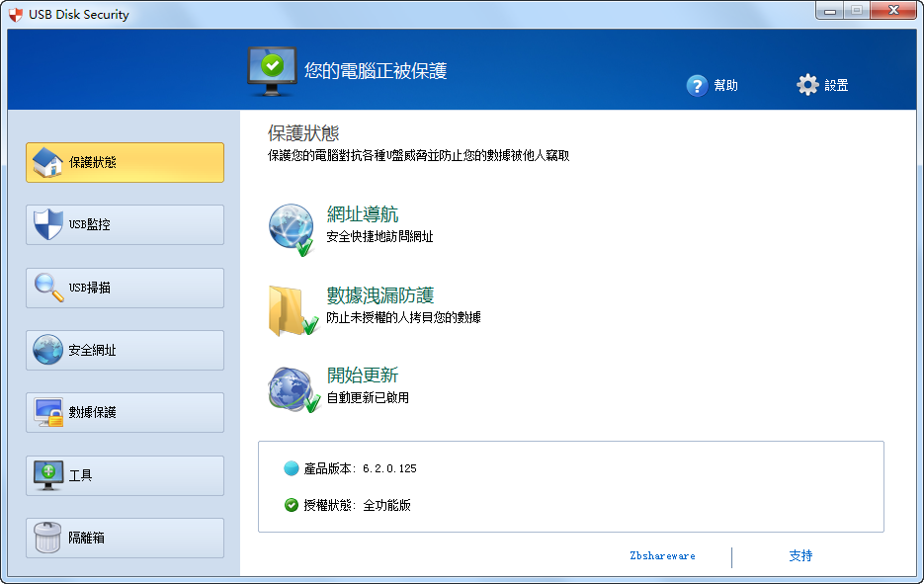Select the 數據保護 sidebar item
The width and height of the screenshot is (924, 584).
(125, 412)
